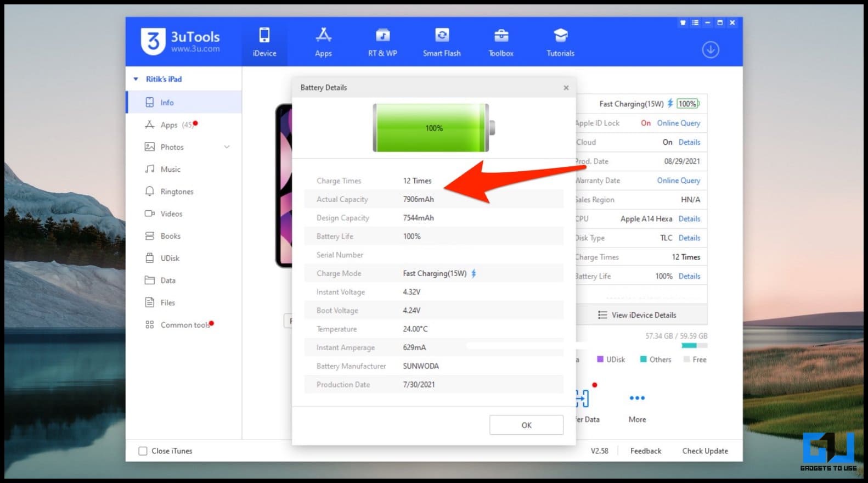Select Photos in the sidebar
The height and width of the screenshot is (483, 868).
click(x=184, y=147)
